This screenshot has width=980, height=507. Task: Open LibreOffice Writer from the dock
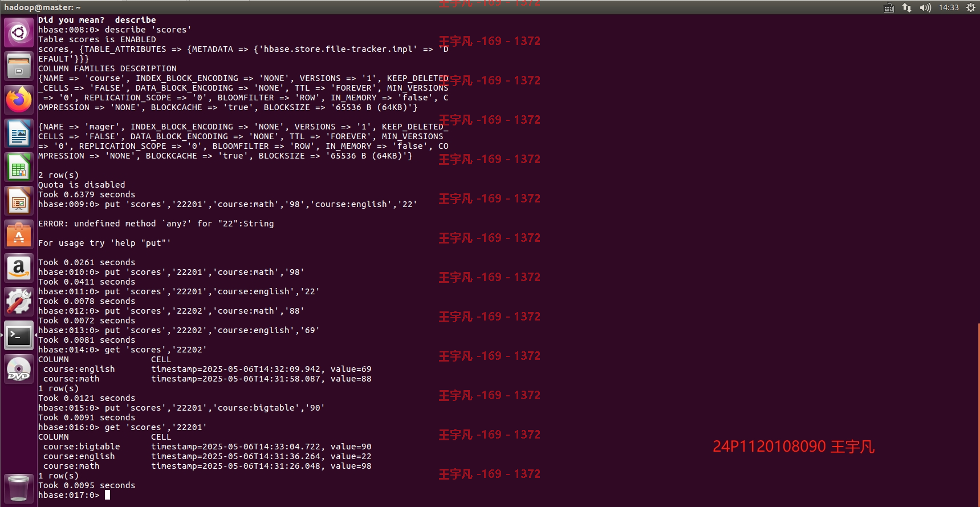point(19,133)
